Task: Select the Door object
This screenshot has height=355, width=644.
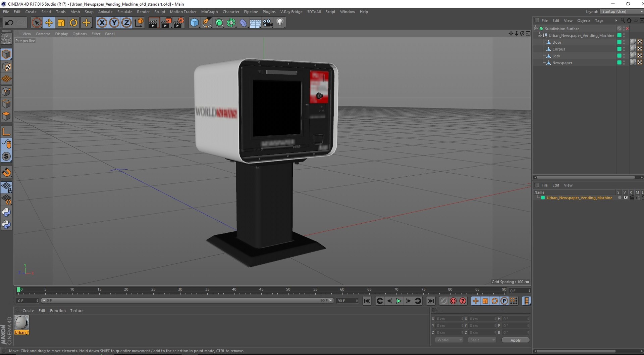Action: [557, 42]
